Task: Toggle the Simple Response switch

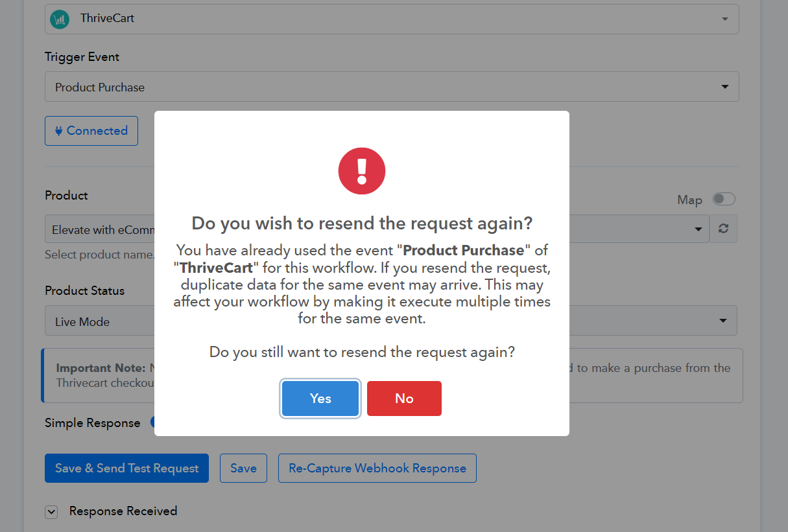Action: (153, 422)
